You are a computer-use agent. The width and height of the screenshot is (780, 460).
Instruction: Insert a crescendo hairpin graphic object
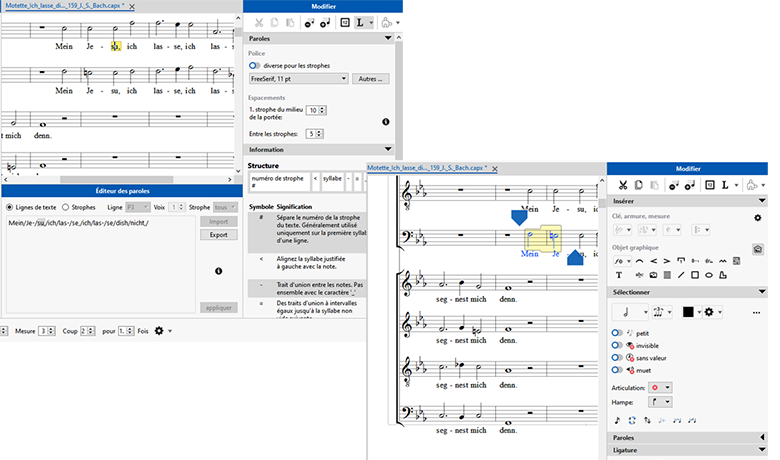[653, 261]
